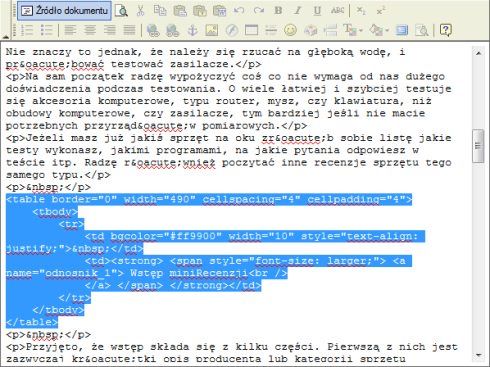Click the find magnifier page icon
Viewport: 490px width, 367px height.
tap(422, 30)
